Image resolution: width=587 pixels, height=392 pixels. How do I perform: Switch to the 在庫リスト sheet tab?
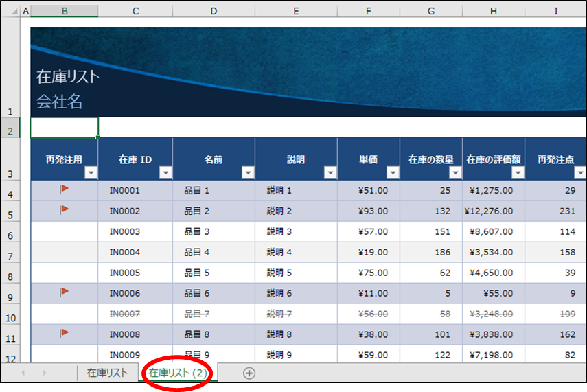coord(107,373)
